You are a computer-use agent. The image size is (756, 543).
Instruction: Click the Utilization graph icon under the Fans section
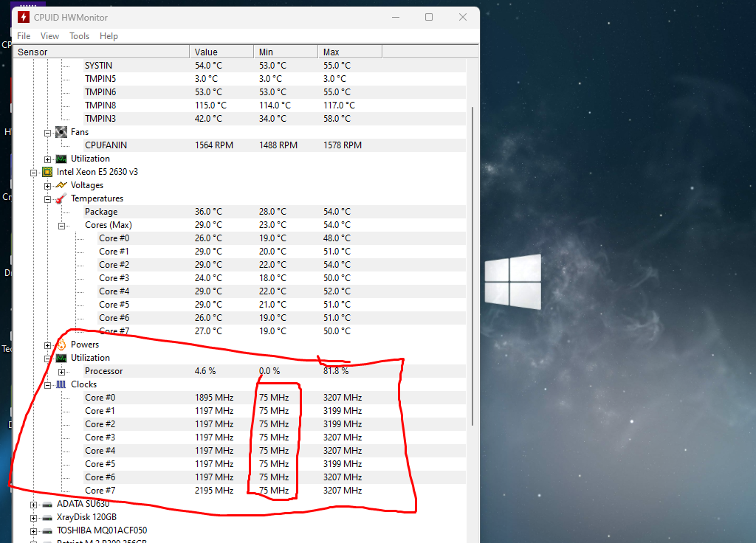click(61, 159)
